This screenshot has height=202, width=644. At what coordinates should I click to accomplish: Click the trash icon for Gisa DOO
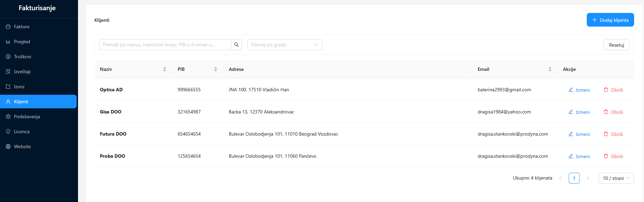pos(606,112)
